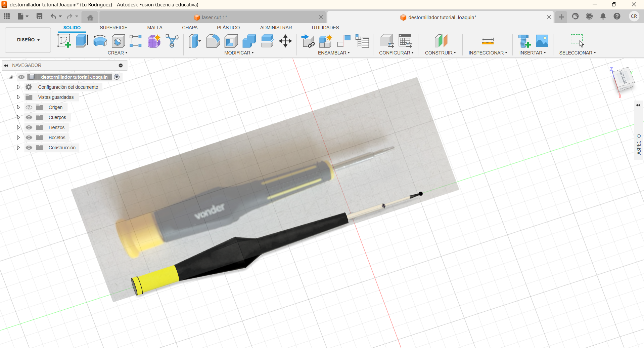
Task: Open the notifications bell
Action: (603, 16)
